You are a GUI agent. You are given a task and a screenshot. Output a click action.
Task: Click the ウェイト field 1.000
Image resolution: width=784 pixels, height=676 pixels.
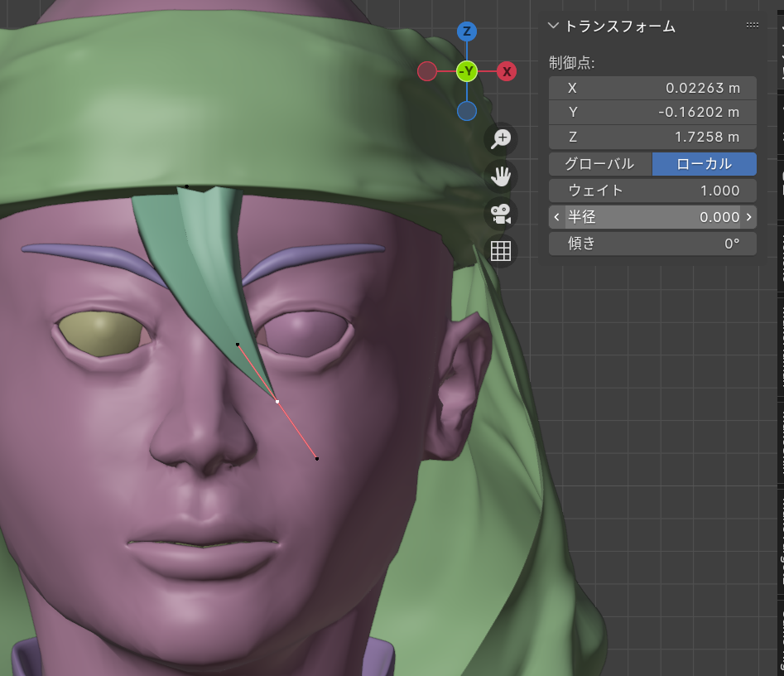pyautogui.click(x=652, y=191)
